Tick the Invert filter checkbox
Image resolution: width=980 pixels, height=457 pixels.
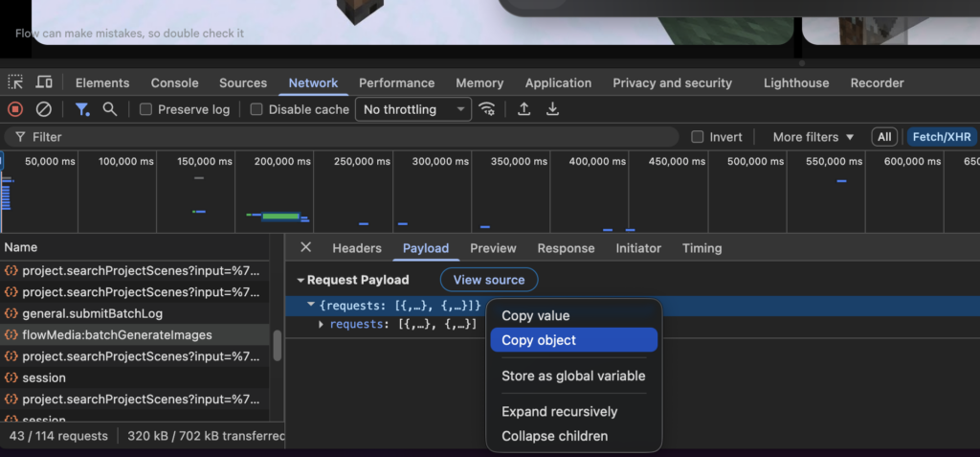pos(698,137)
